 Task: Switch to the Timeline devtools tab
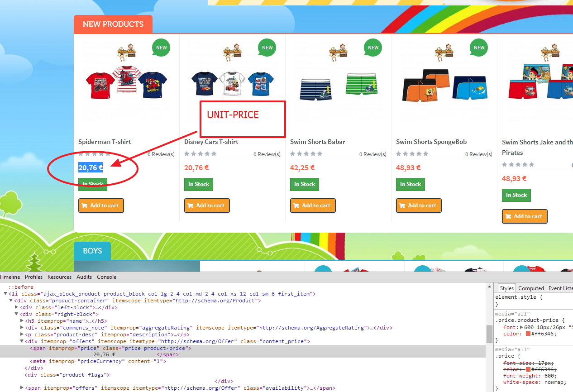[10, 277]
